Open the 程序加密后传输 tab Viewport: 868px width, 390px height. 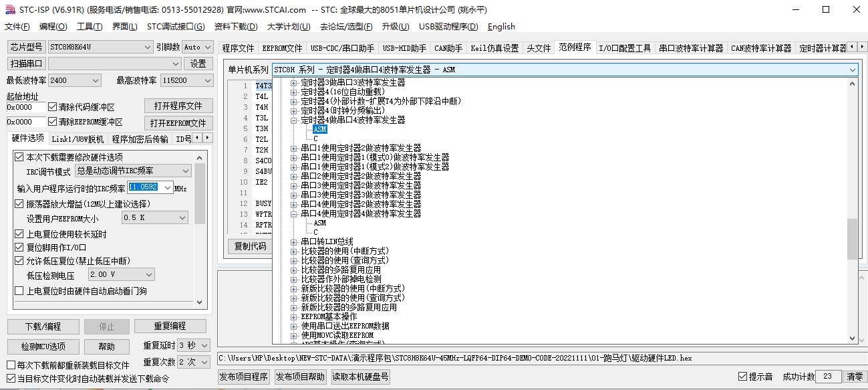pyautogui.click(x=140, y=139)
